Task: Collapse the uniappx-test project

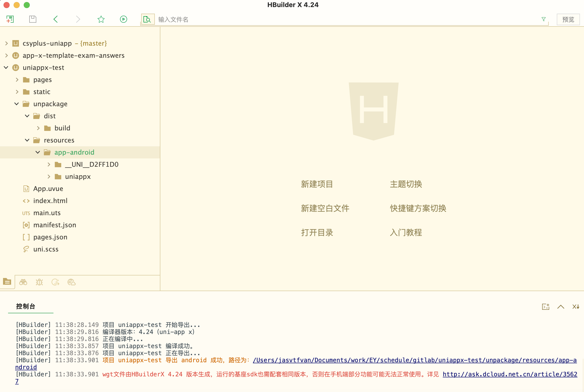Action: click(x=6, y=68)
